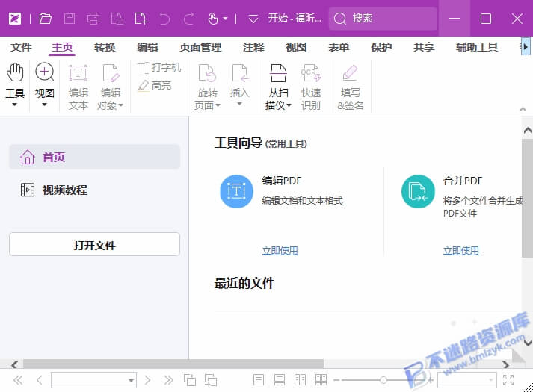Click the vertical scrollbar up arrow
The height and width of the screenshot is (392, 533).
tap(528, 130)
